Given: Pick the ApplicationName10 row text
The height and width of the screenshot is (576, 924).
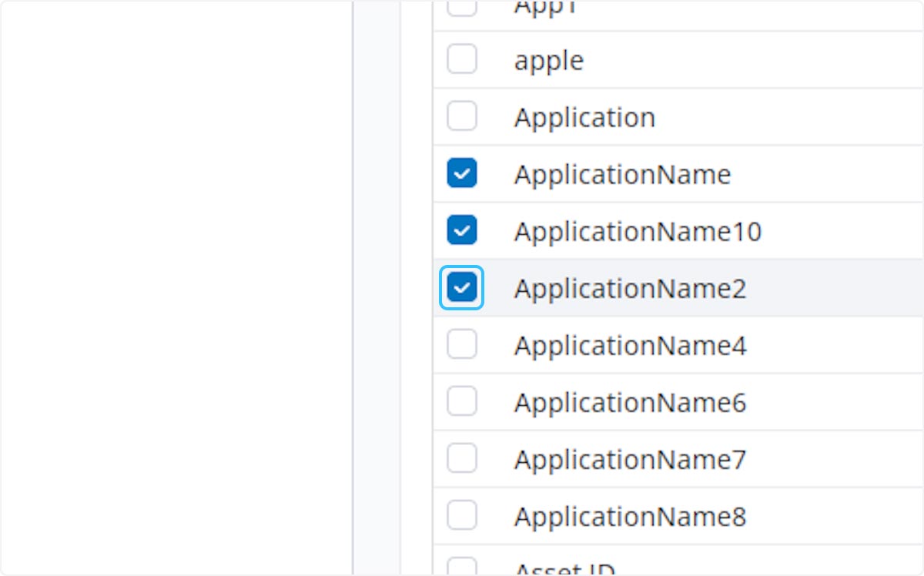Looking at the screenshot, I should click(x=638, y=231).
